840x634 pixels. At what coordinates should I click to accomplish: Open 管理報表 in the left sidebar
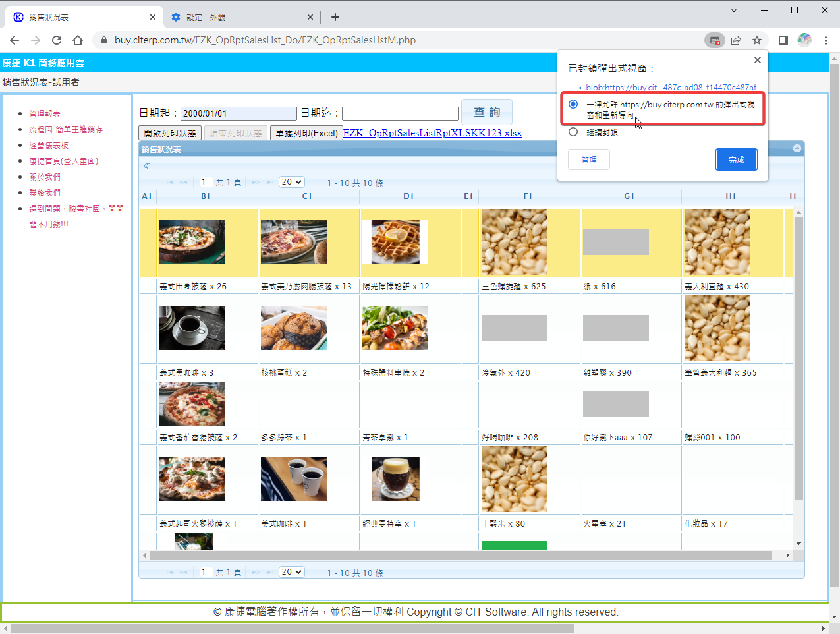point(45,114)
